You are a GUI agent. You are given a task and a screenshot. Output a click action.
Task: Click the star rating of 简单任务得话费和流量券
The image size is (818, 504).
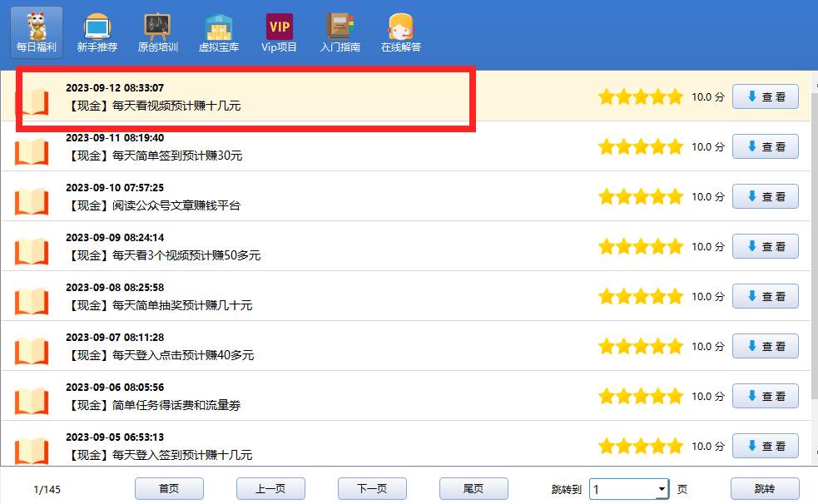[x=641, y=396]
